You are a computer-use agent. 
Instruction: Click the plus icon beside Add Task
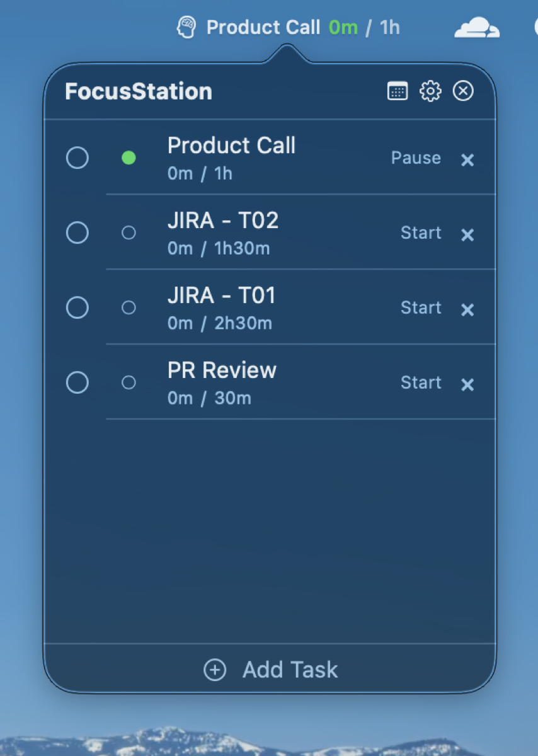pyautogui.click(x=215, y=670)
